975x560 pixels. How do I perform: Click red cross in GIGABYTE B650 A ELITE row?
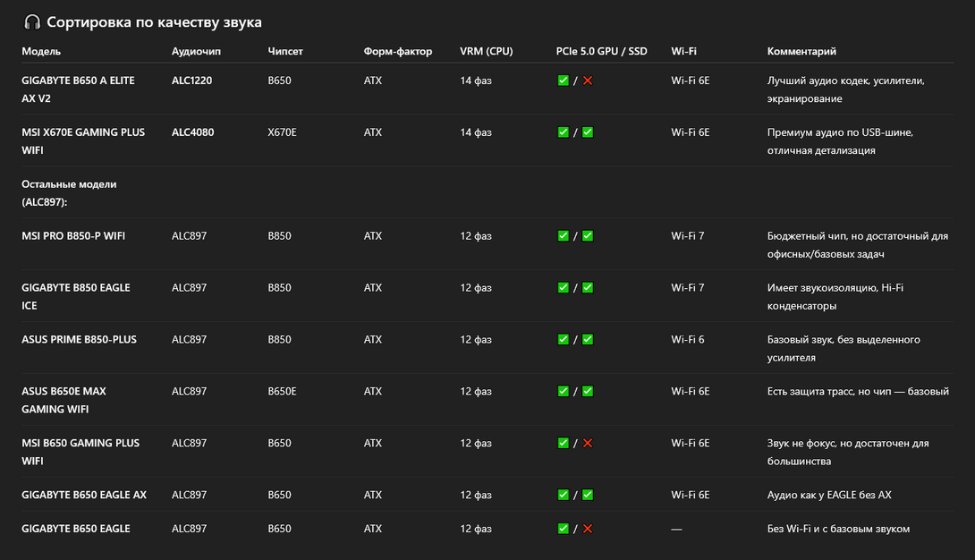coord(588,81)
